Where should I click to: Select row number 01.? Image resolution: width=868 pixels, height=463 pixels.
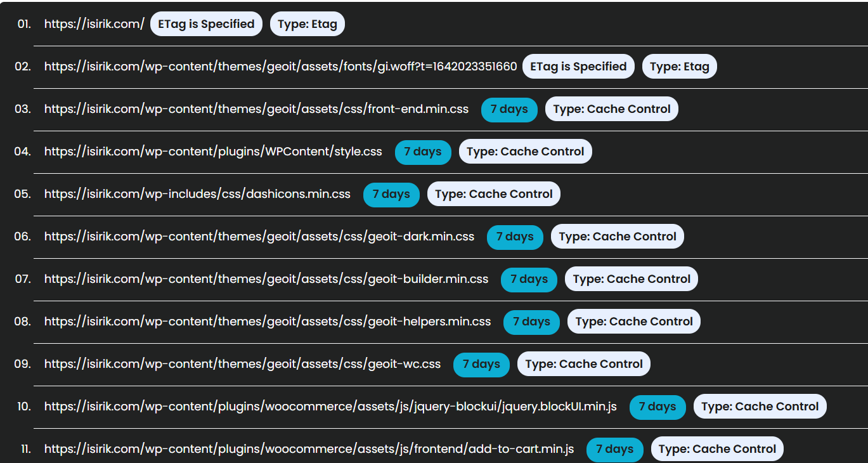23,24
